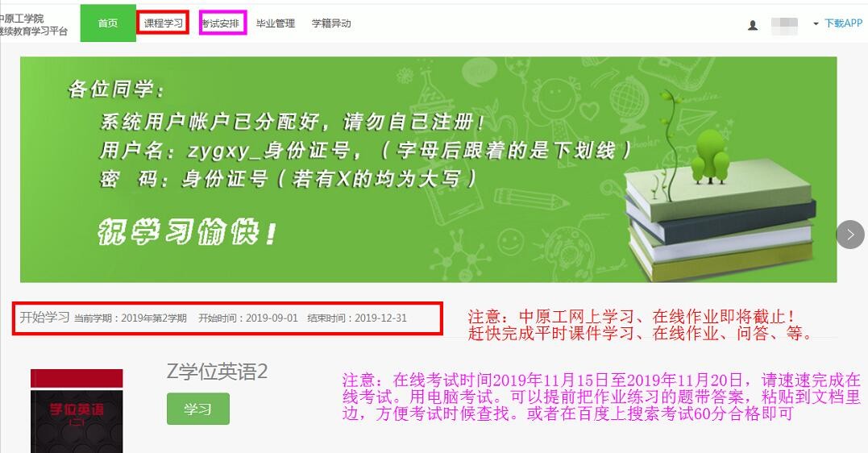This screenshot has height=453, width=868.
Task: Click the 当前学期 2019年第2学期 label
Action: 131,318
